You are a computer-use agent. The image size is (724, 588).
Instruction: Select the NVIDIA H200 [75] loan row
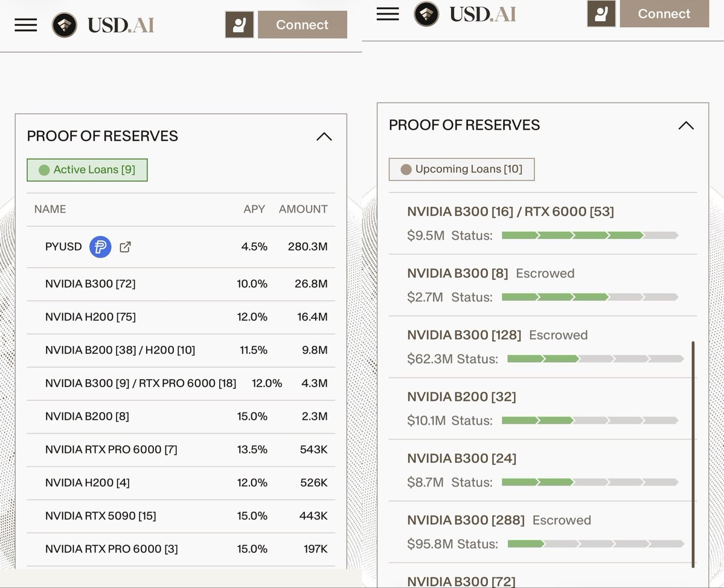point(181,317)
